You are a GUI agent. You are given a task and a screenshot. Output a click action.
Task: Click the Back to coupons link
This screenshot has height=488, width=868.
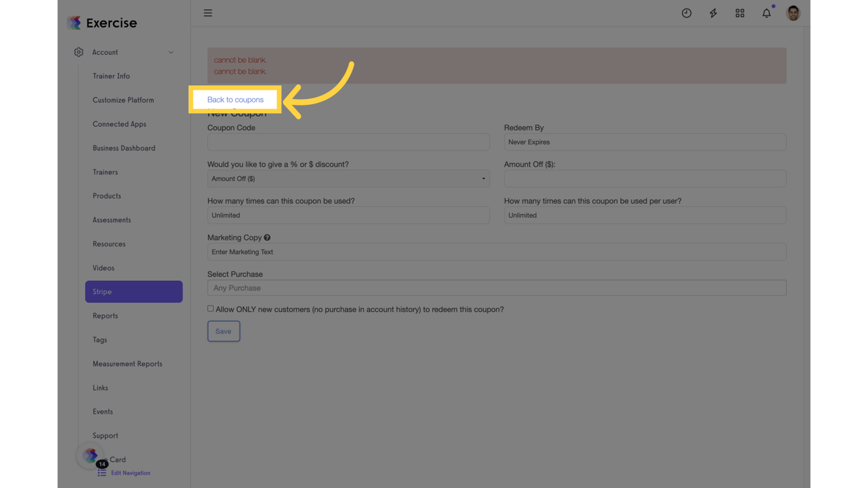[x=235, y=100]
